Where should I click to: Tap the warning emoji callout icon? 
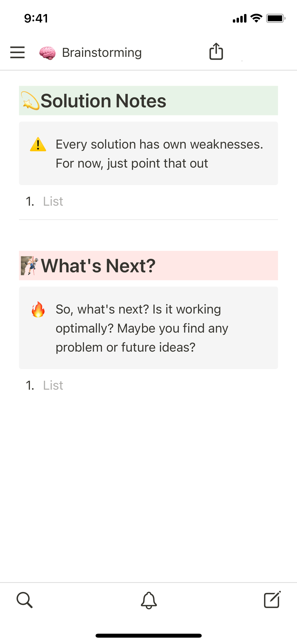click(38, 144)
